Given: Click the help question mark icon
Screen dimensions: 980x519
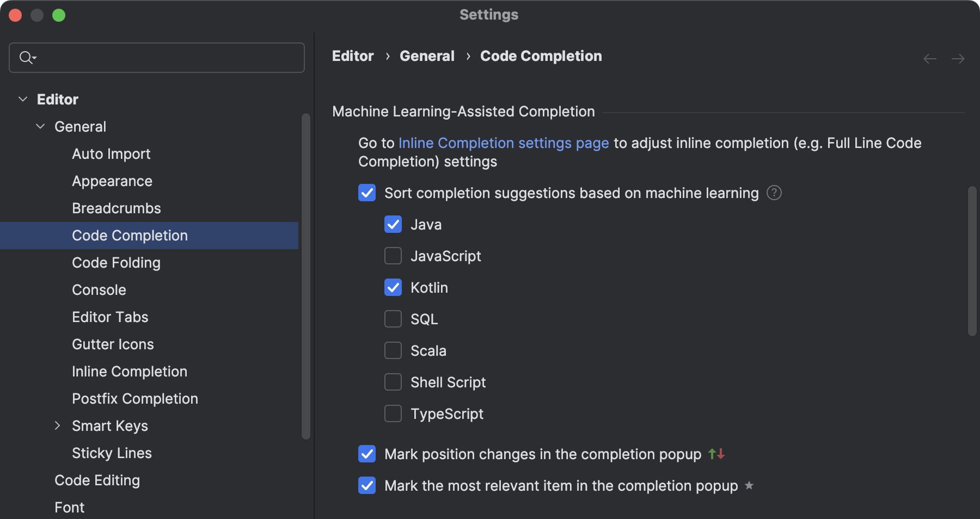Looking at the screenshot, I should pyautogui.click(x=774, y=193).
